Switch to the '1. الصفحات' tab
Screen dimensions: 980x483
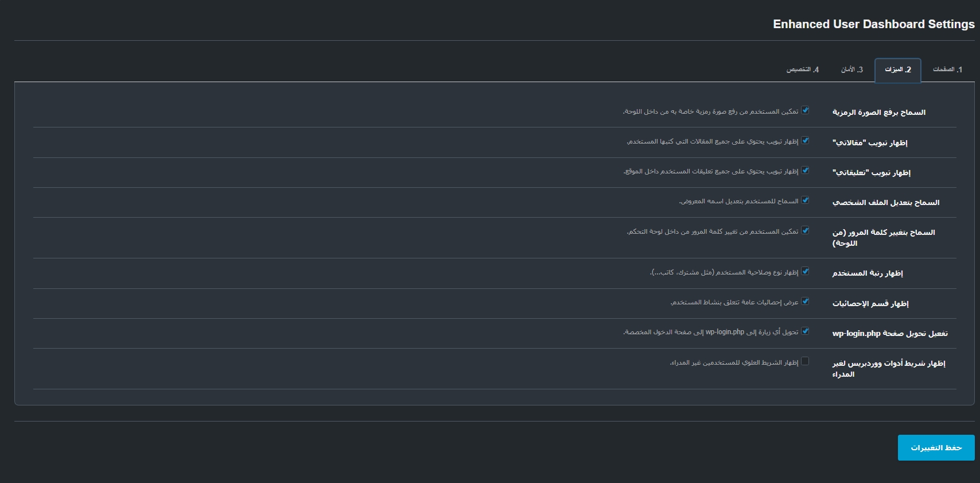pos(947,69)
